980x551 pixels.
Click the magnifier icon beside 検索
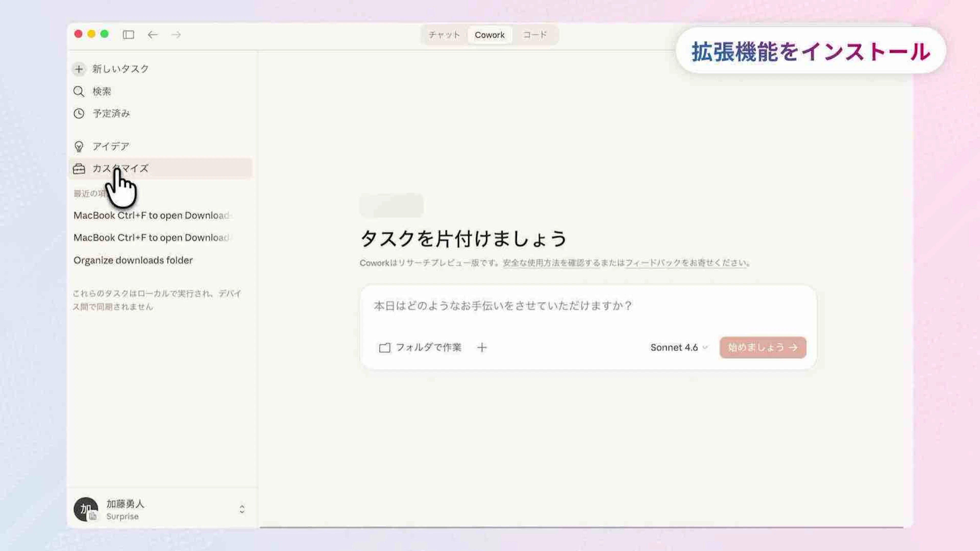[79, 91]
